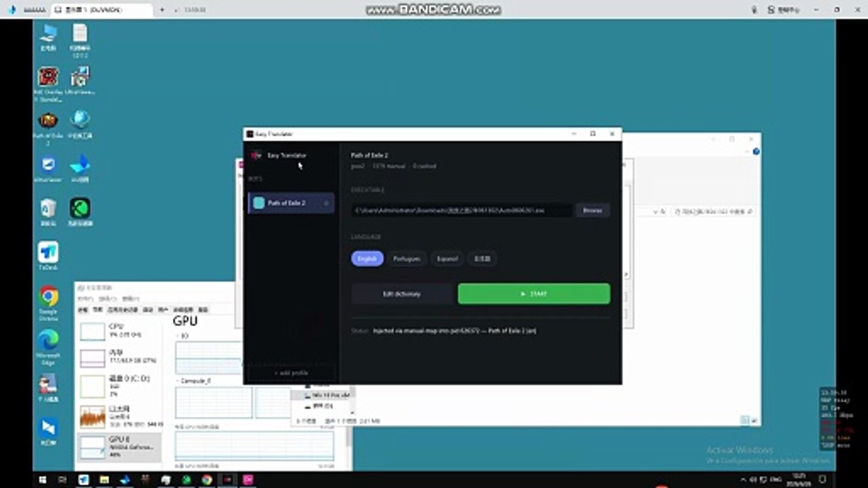Select the Memory entry in Task Manager
The width and height of the screenshot is (868, 488).
(119, 357)
